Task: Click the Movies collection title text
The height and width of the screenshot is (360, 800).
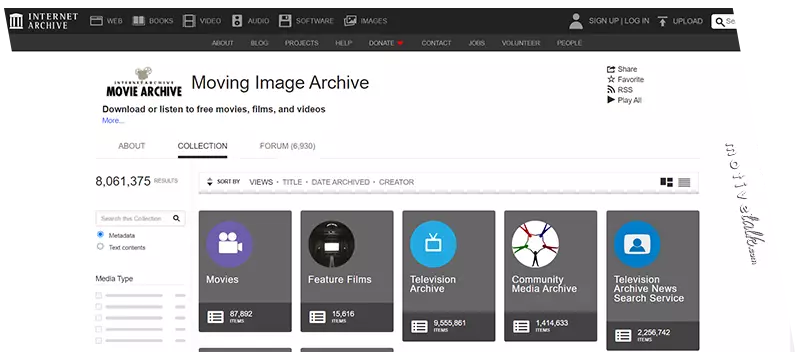Action: click(x=222, y=279)
